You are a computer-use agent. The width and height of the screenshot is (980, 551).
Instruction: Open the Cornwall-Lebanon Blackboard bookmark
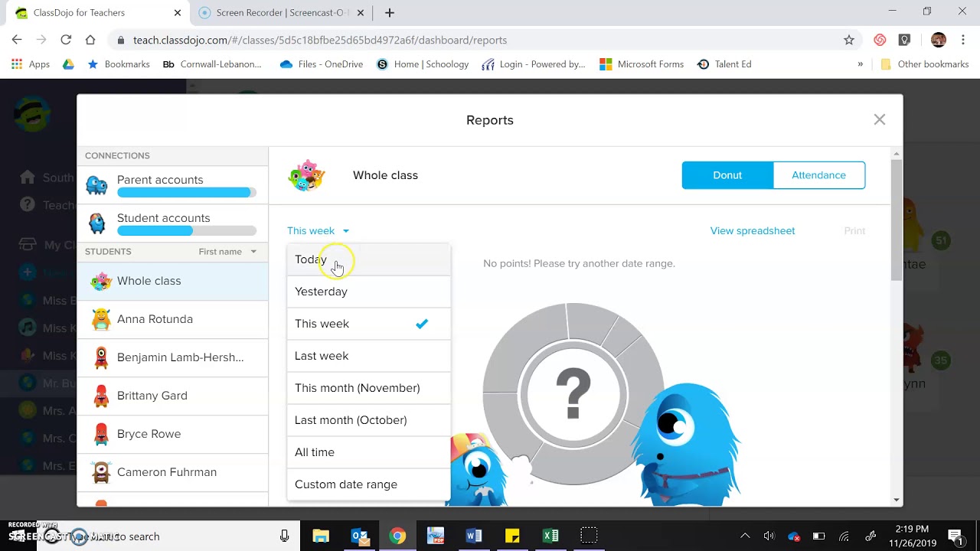coord(212,64)
